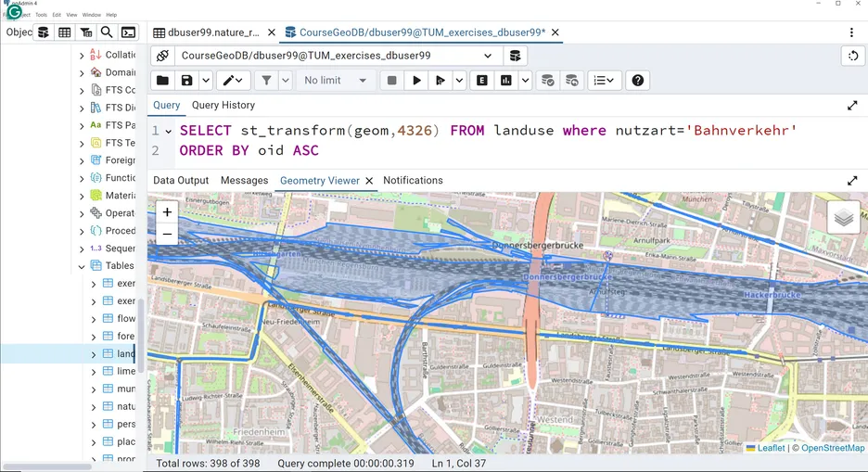Select the Geometry Viewer tab
The width and height of the screenshot is (868, 472).
coord(319,181)
